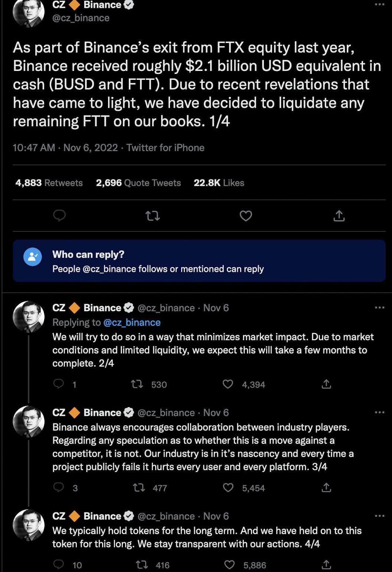Retweet the main FTT liquidation tweet
This screenshot has height=572, width=392.
point(153,215)
